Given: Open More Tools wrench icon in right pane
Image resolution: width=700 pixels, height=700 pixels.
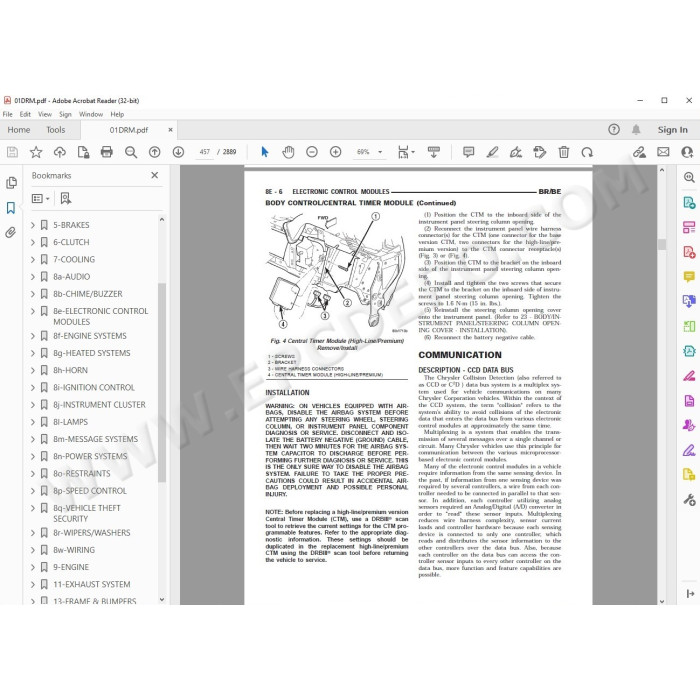Looking at the screenshot, I should tap(689, 500).
